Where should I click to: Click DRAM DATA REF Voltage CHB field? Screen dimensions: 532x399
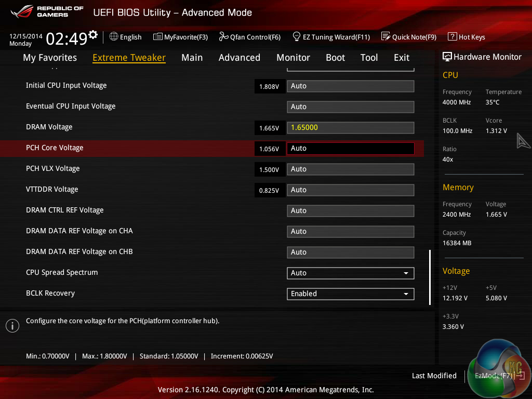point(351,252)
